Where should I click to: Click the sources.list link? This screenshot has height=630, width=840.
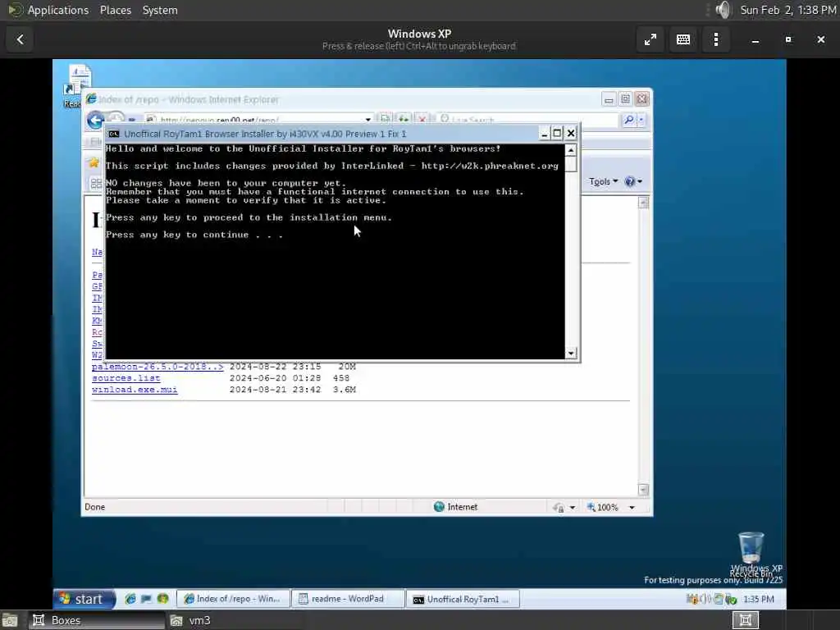[126, 377]
